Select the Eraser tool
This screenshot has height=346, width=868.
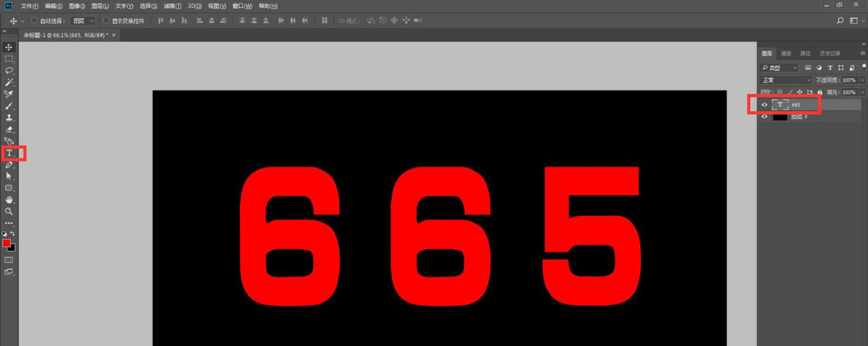(9, 129)
